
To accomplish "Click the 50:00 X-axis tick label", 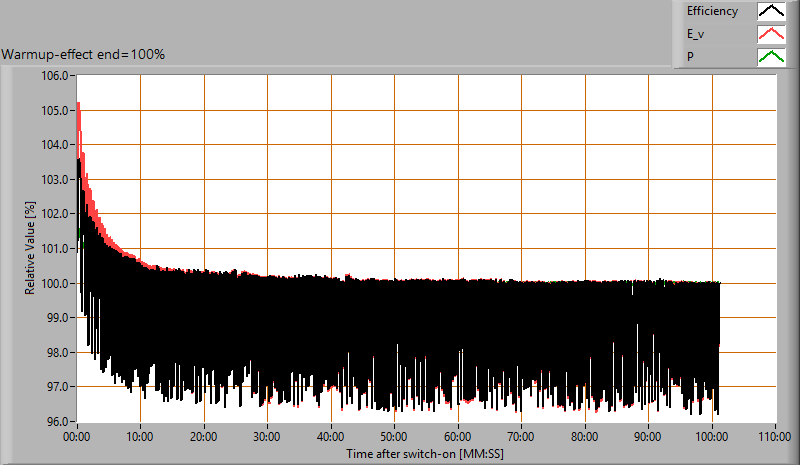I will pyautogui.click(x=394, y=436).
